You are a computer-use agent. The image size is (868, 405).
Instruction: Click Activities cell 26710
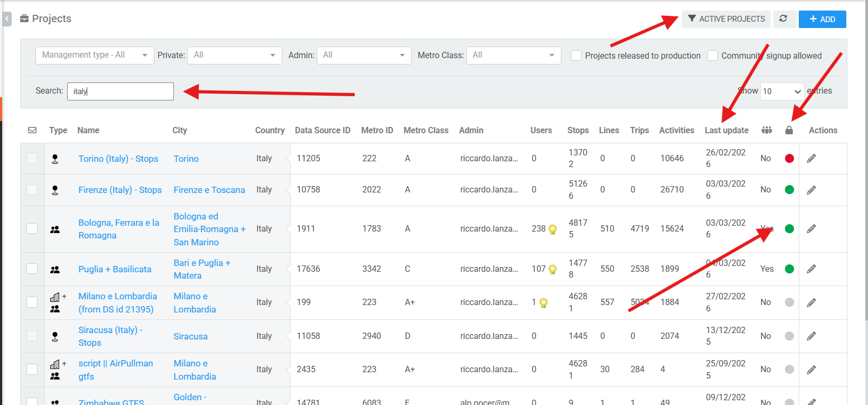pyautogui.click(x=672, y=189)
